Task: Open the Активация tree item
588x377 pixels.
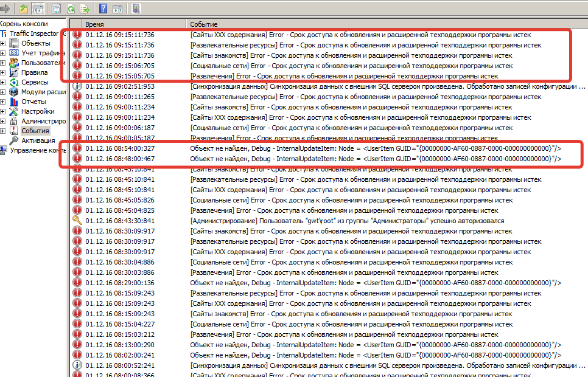Action: [38, 141]
